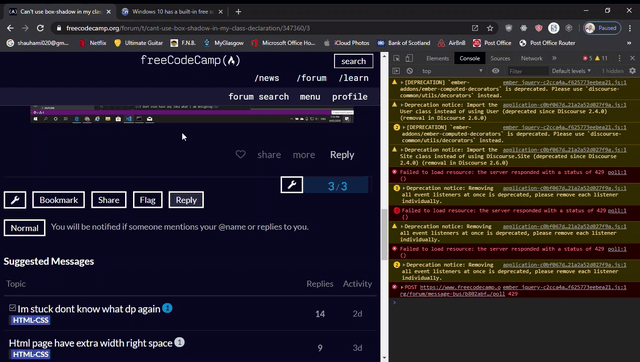
Task: Click the site padlock icon in address bar
Action: 59,28
